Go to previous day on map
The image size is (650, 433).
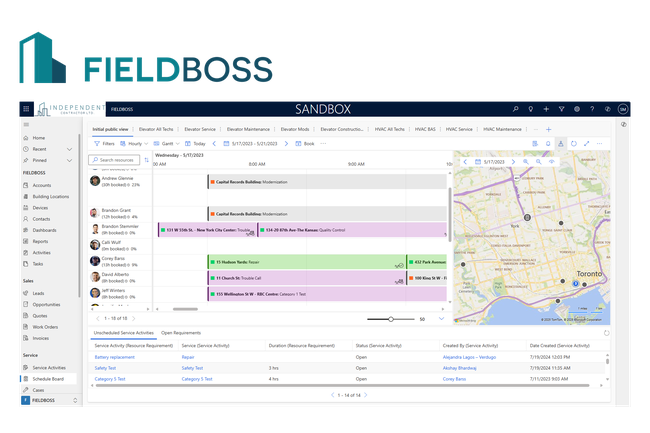coord(465,162)
